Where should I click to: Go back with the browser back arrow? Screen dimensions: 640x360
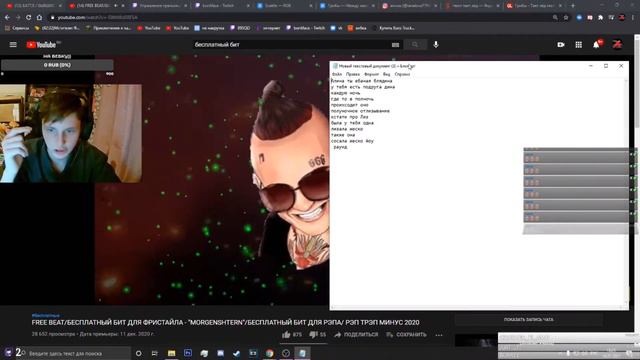tap(7, 18)
